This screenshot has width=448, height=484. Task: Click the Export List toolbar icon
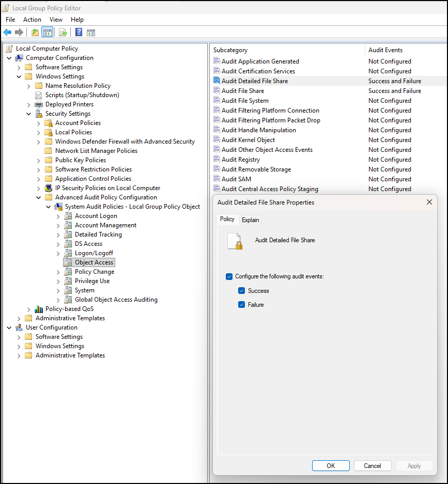tap(63, 32)
